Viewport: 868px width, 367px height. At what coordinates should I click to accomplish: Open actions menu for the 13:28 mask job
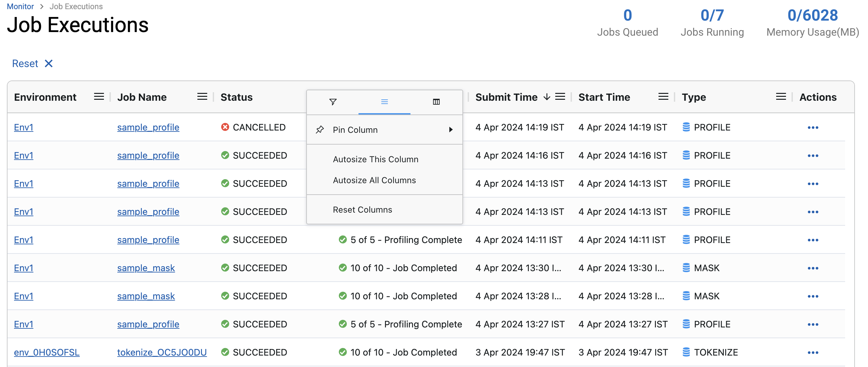pos(813,296)
